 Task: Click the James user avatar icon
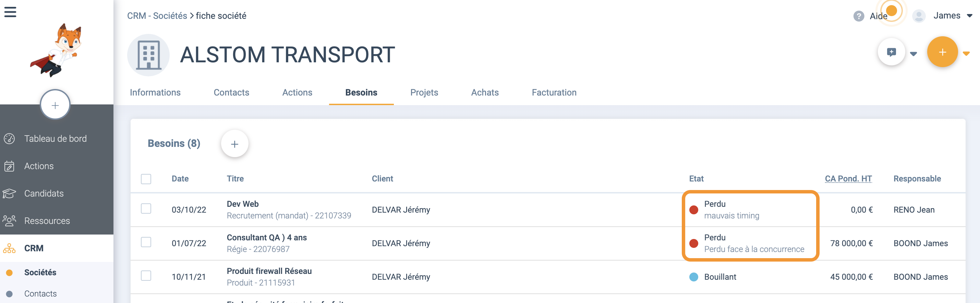919,16
